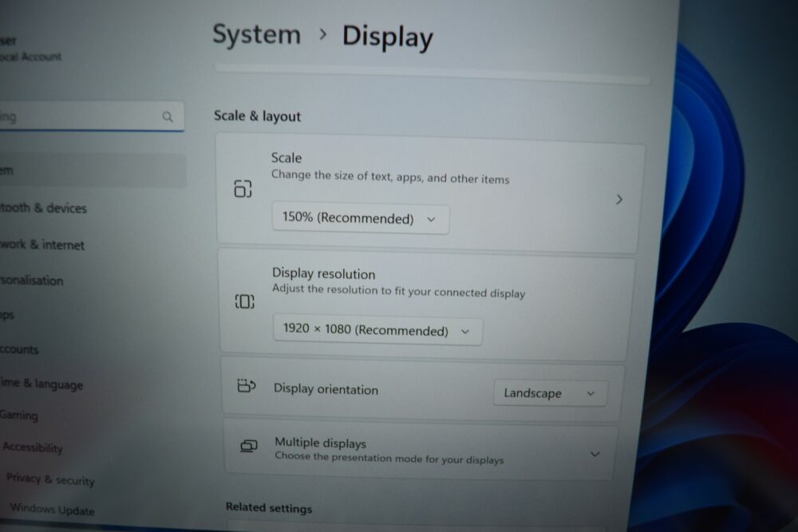This screenshot has width=798, height=532.
Task: Click the Multiple displays title text
Action: click(321, 443)
